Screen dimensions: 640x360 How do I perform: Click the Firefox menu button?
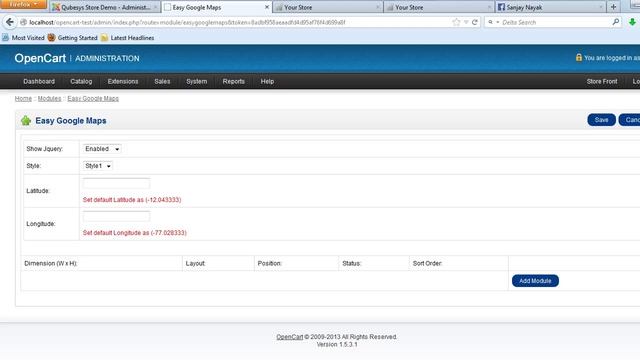(23, 4)
